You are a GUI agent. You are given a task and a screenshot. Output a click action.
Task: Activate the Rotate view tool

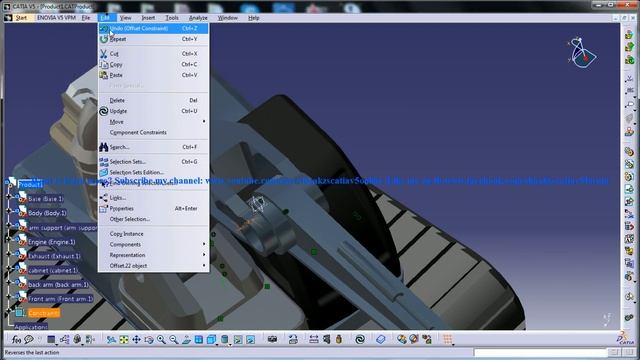tap(149, 339)
